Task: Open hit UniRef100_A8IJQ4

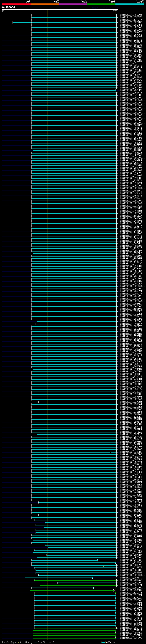Action: (131, 15)
